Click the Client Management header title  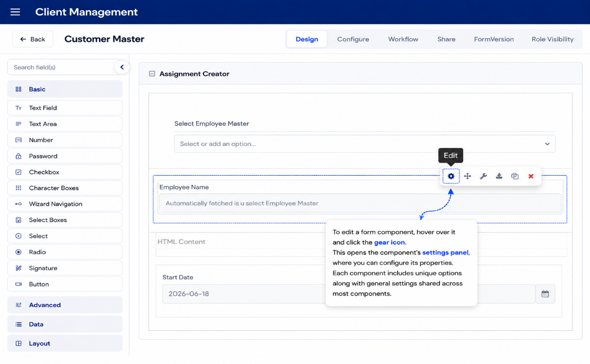pos(86,12)
